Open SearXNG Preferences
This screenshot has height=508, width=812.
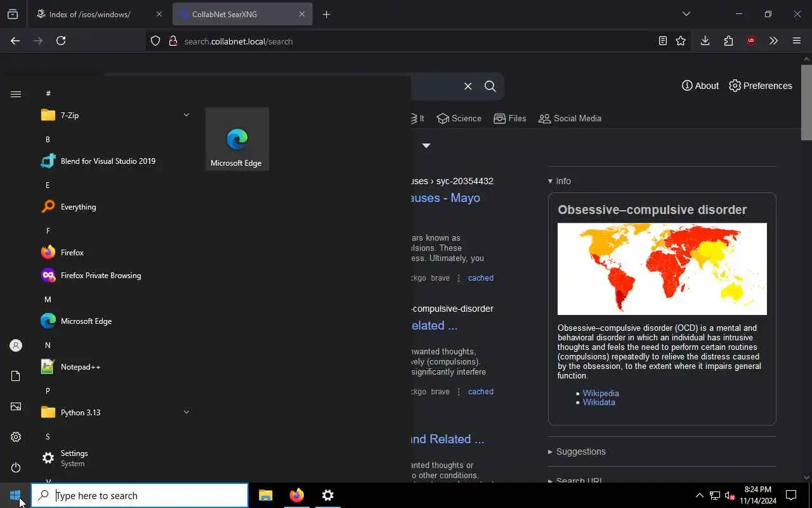761,86
